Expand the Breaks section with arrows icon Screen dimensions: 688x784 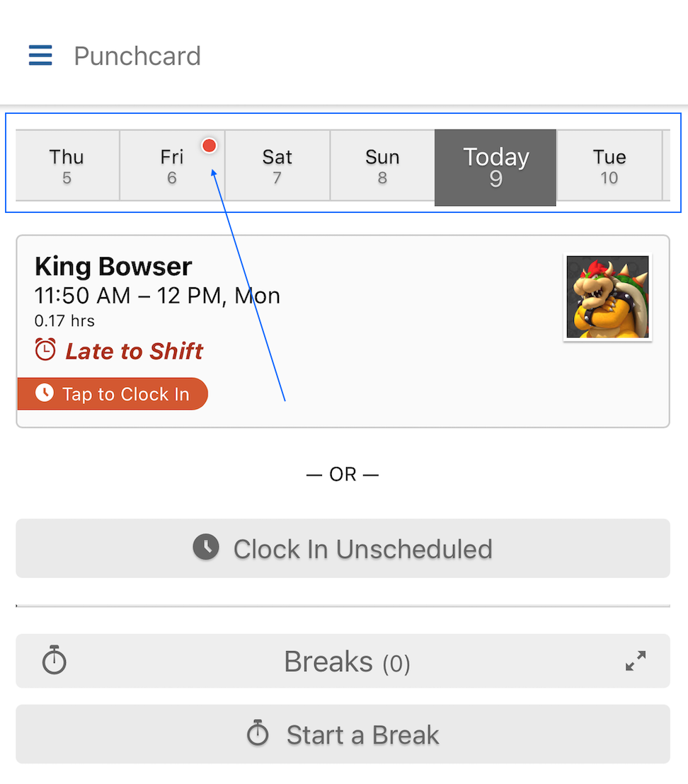pos(636,661)
